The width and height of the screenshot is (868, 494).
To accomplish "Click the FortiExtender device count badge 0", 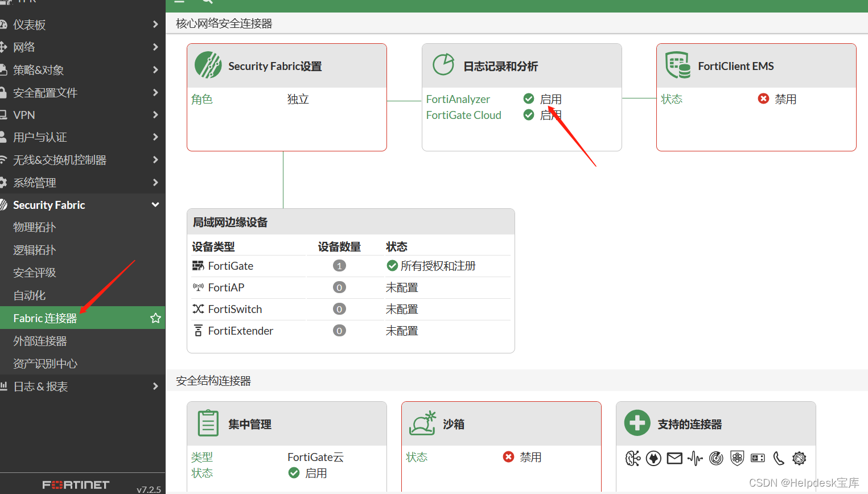I will [339, 331].
